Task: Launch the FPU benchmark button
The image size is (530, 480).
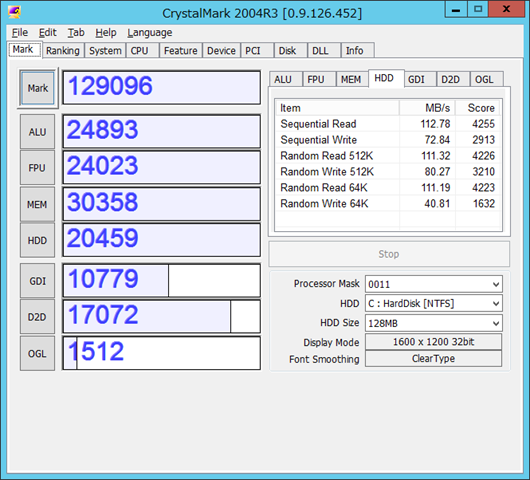Action: (37, 168)
